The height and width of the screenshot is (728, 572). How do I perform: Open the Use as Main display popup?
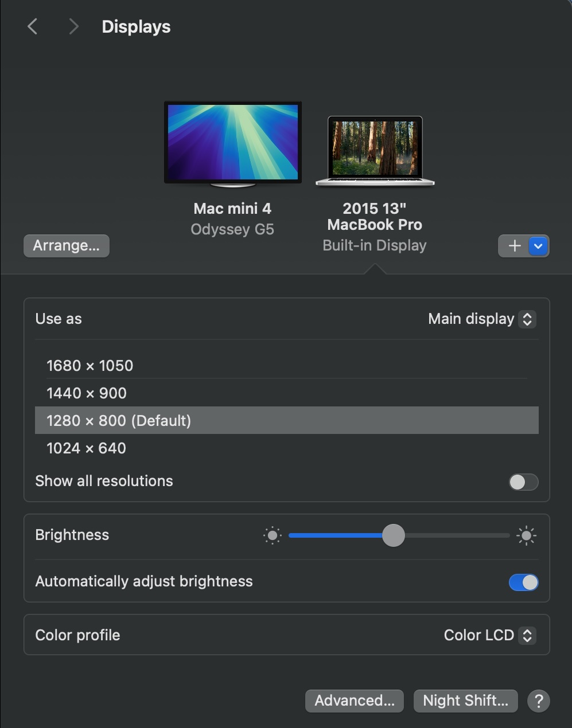tap(482, 319)
